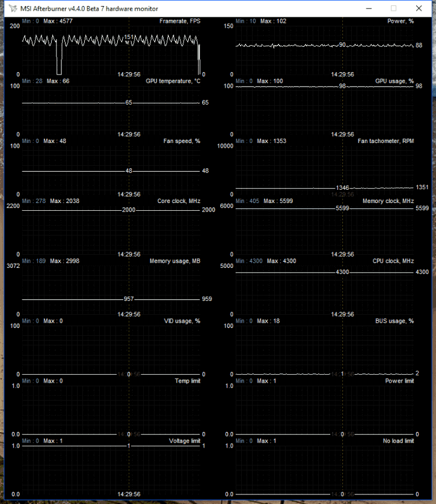Click the fan tachometer marker value 1346
436x504 pixels.
342,187
